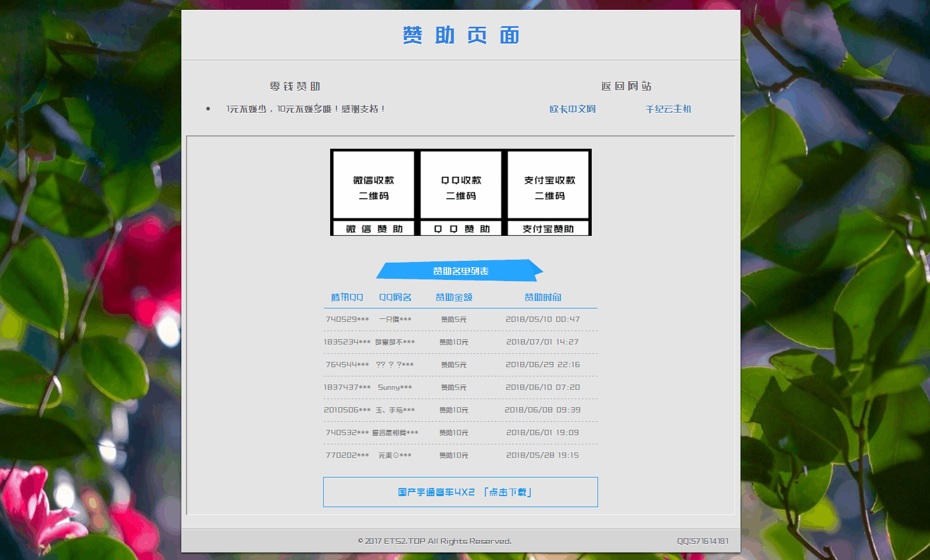Click the 返回网站 heading
This screenshot has height=560, width=930.
626,86
